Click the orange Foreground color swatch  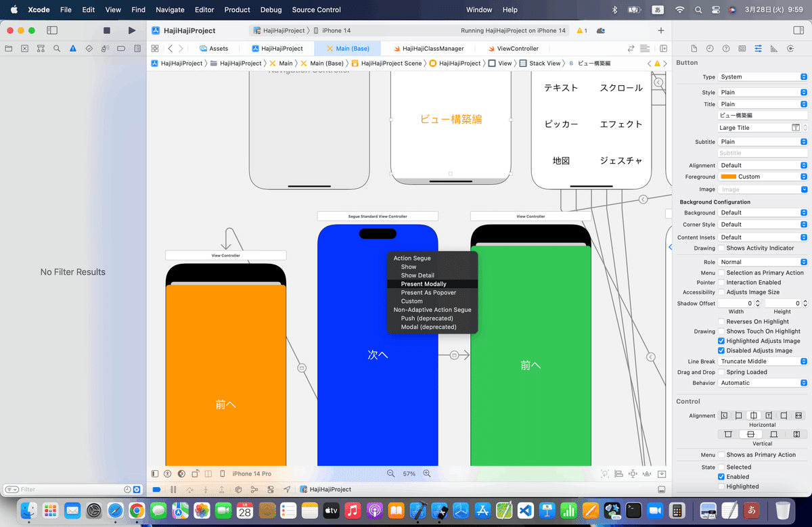[729, 177]
